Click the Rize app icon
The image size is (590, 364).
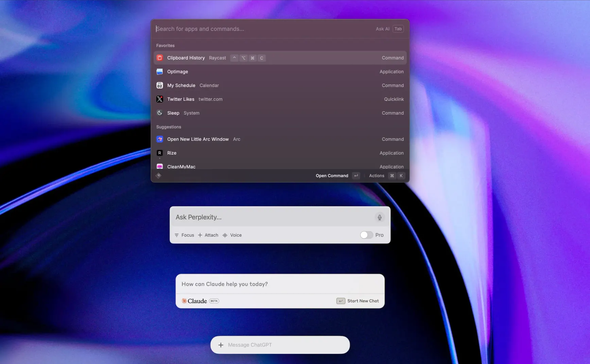(160, 153)
